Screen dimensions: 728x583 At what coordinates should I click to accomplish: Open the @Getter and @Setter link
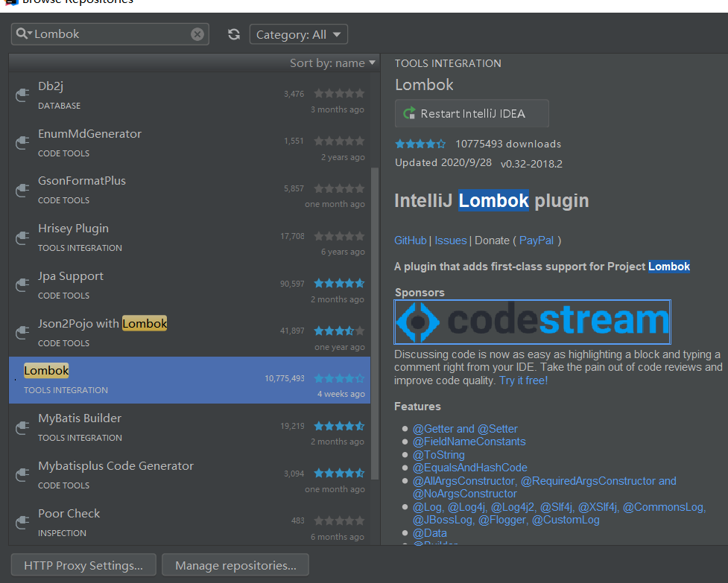465,429
